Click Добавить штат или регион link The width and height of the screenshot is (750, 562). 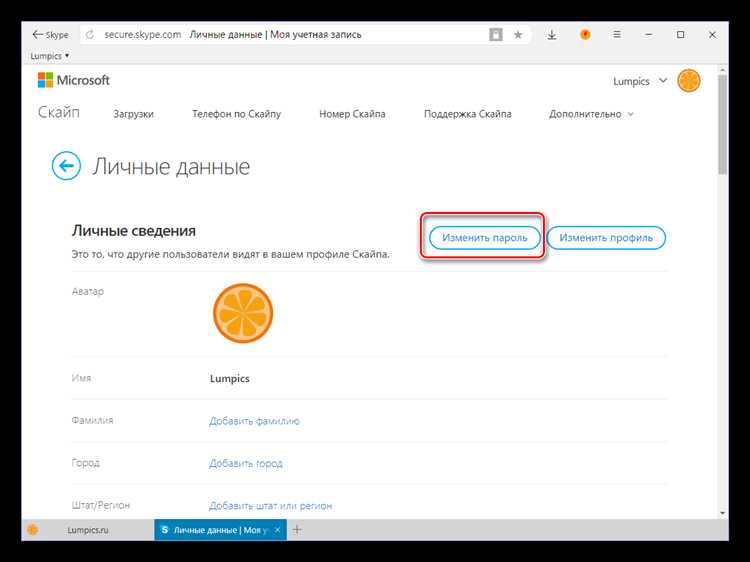coord(271,506)
